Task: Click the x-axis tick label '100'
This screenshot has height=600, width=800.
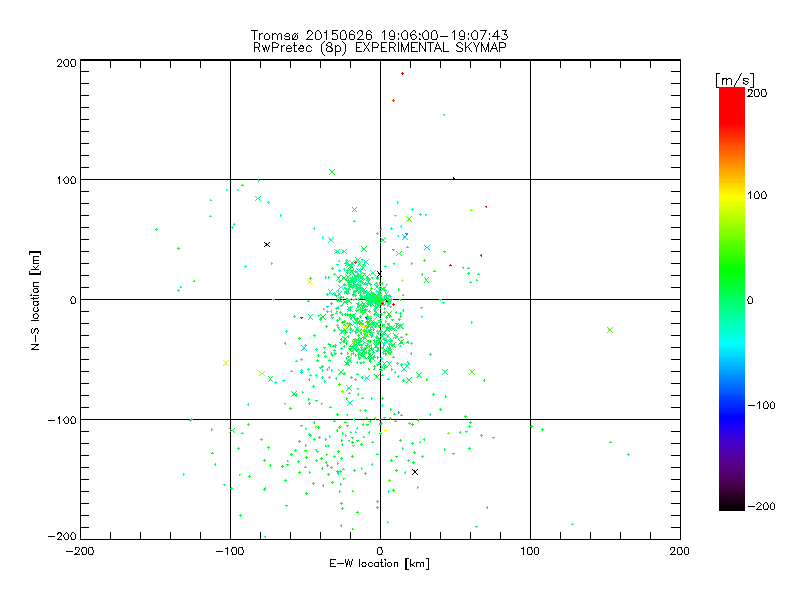Action: (x=530, y=551)
